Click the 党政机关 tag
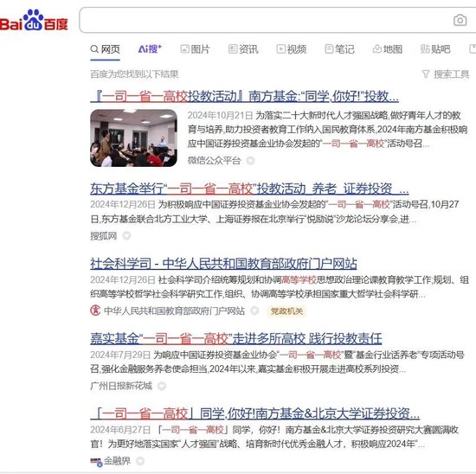This screenshot has height=474, width=476. (x=286, y=311)
